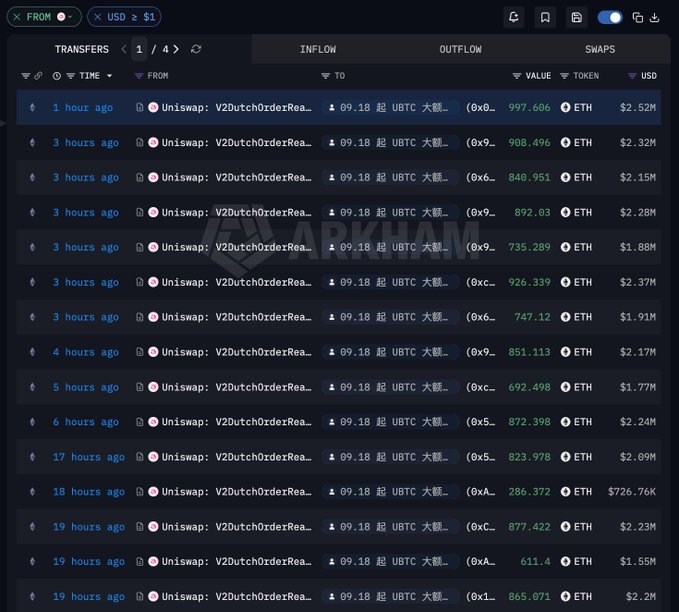Screen dimensions: 679x612
Task: Open the '18 hours ago' transaction
Action: [89, 492]
